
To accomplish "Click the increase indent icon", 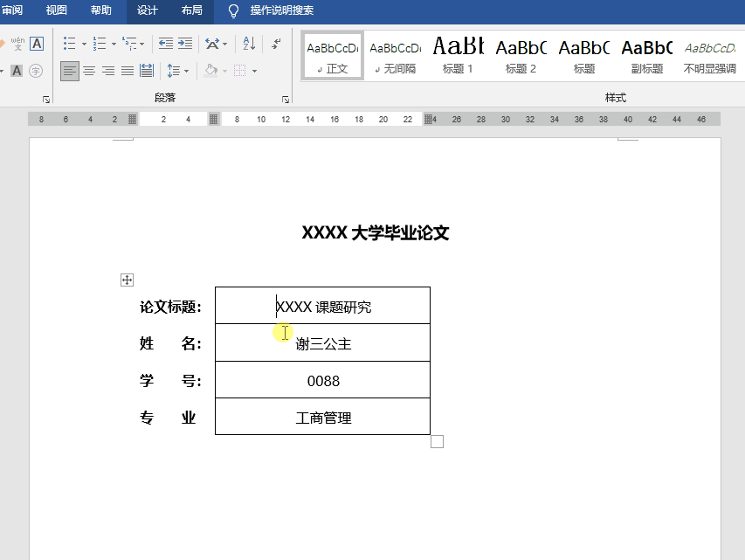I will point(184,41).
